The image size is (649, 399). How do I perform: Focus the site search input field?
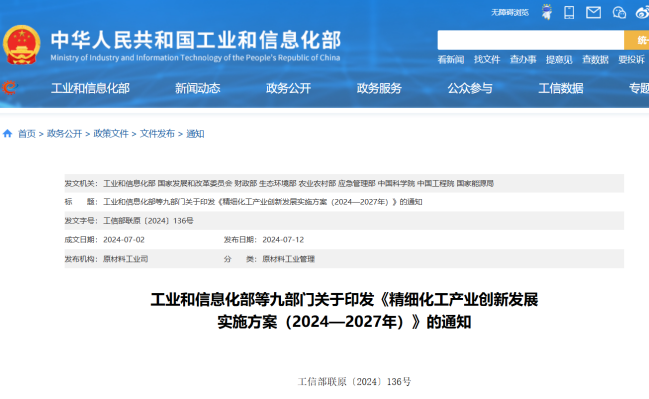(x=531, y=40)
